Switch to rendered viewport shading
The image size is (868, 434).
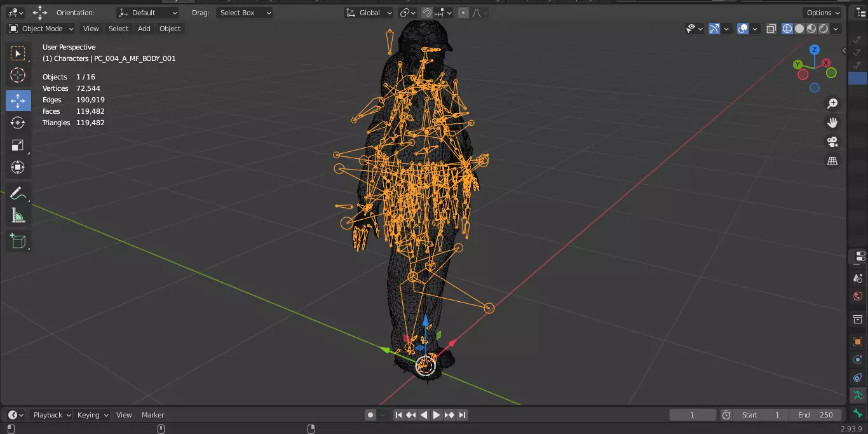(824, 29)
